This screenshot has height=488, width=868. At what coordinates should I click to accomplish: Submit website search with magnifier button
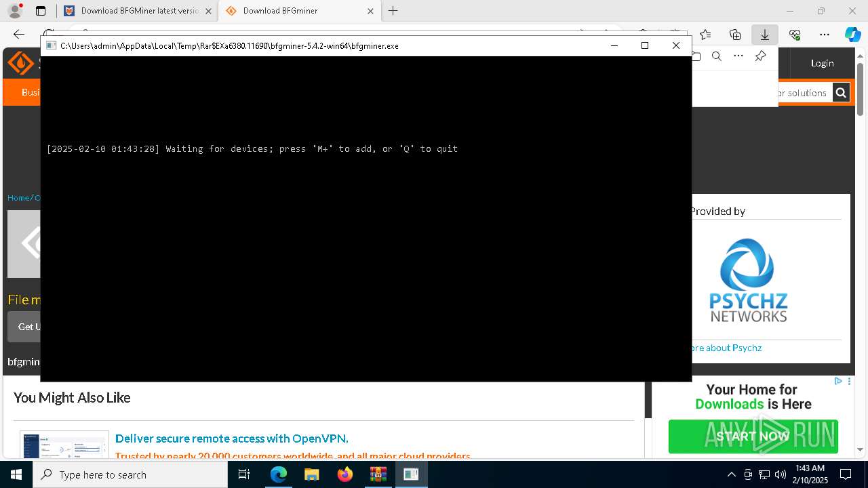pos(841,93)
